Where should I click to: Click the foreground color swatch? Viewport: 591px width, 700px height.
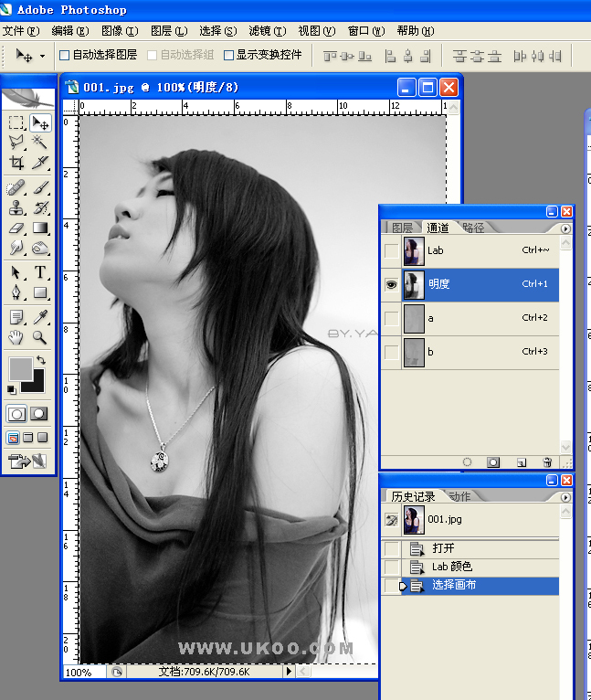20,368
